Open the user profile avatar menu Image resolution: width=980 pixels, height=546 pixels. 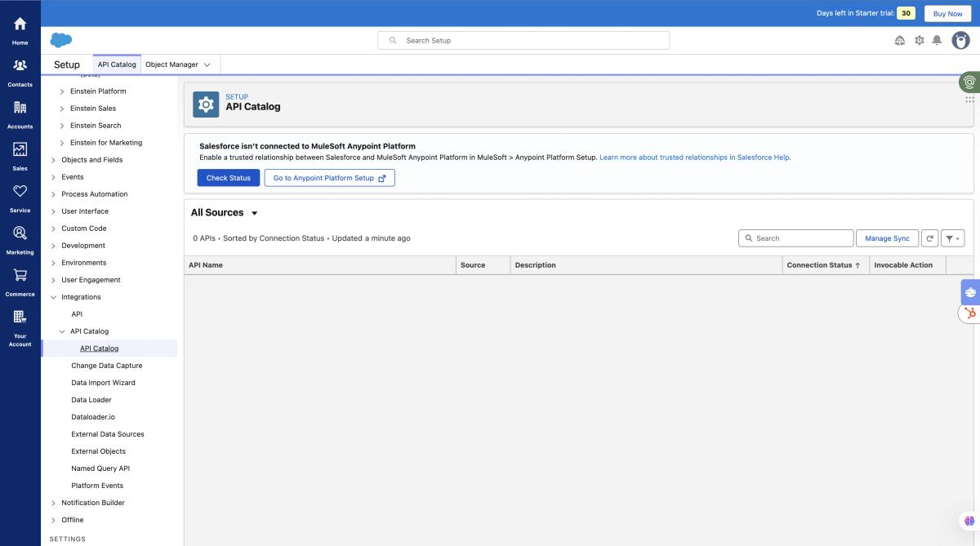pyautogui.click(x=961, y=40)
